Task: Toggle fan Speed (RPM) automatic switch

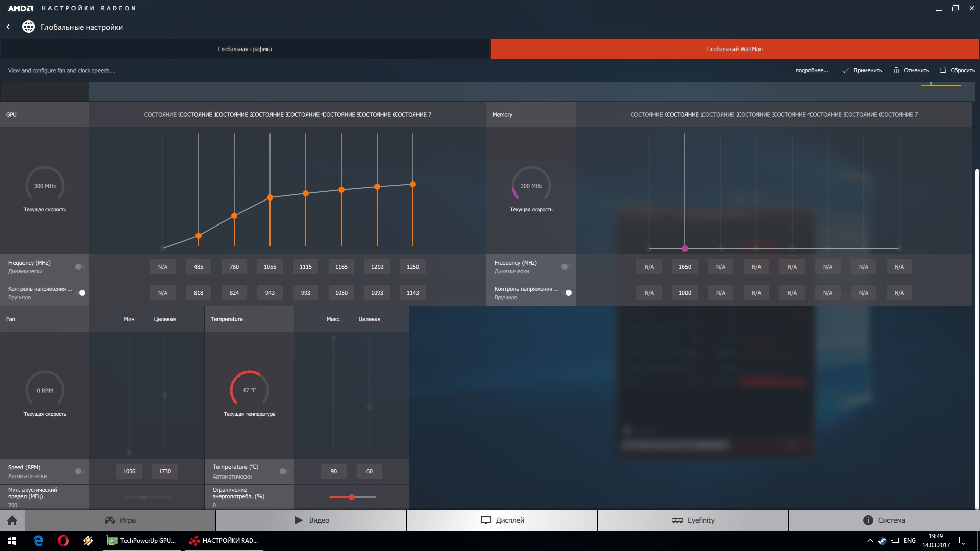Action: (80, 471)
